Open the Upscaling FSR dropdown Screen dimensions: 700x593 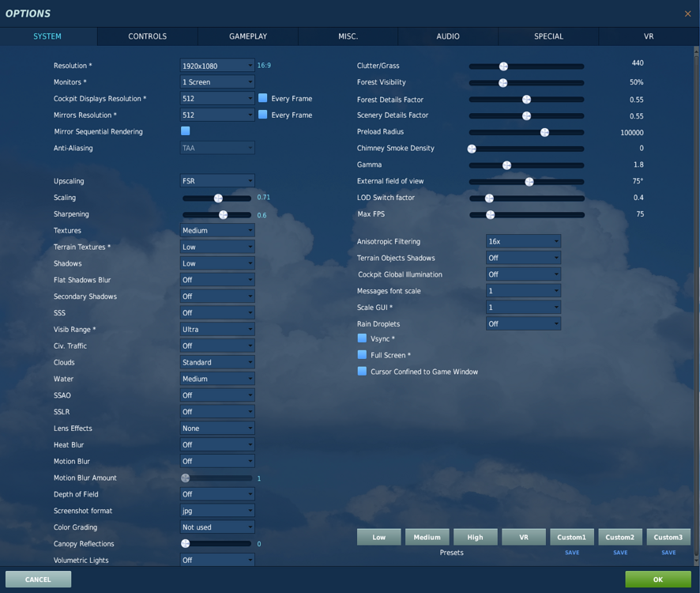click(x=217, y=181)
